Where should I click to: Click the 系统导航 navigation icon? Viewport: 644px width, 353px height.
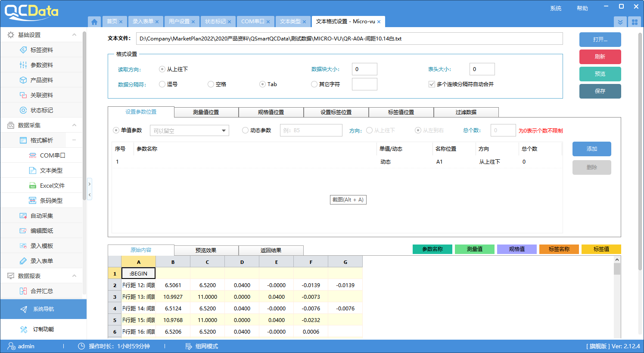pyautogui.click(x=24, y=309)
